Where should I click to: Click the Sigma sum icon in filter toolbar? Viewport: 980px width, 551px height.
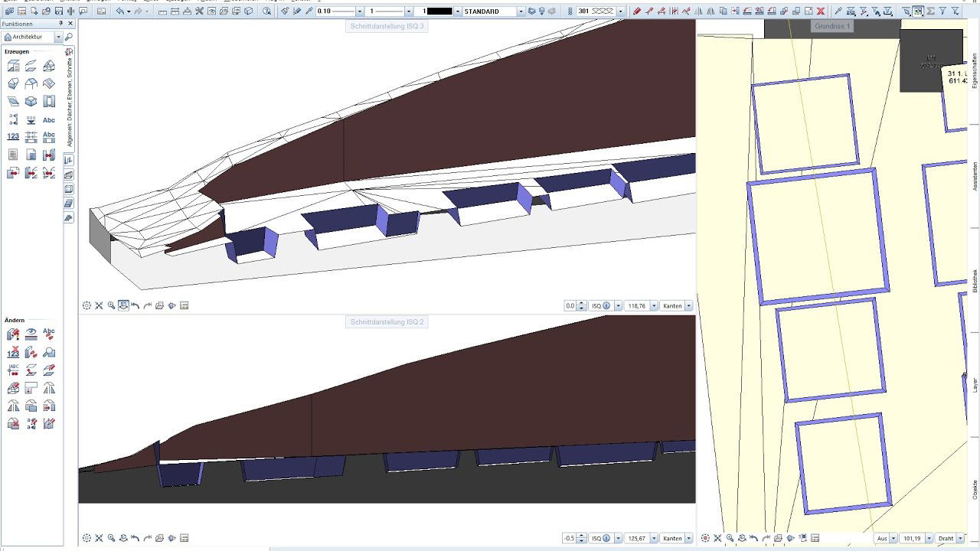tap(931, 11)
